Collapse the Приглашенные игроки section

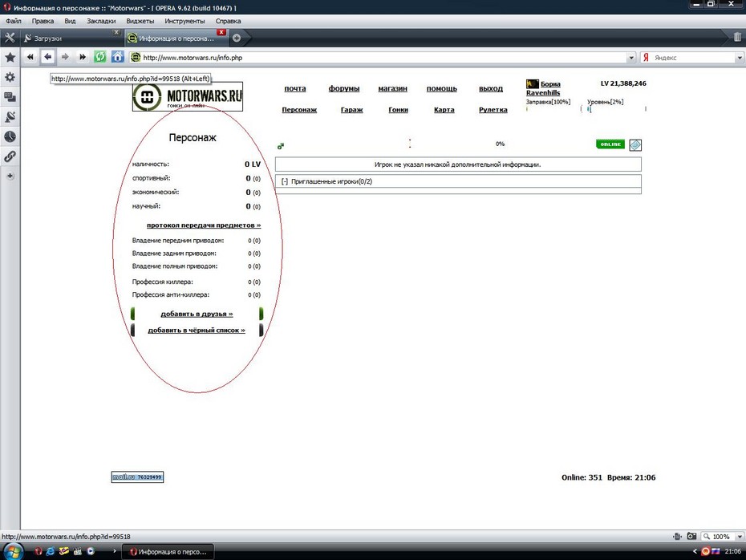(285, 181)
